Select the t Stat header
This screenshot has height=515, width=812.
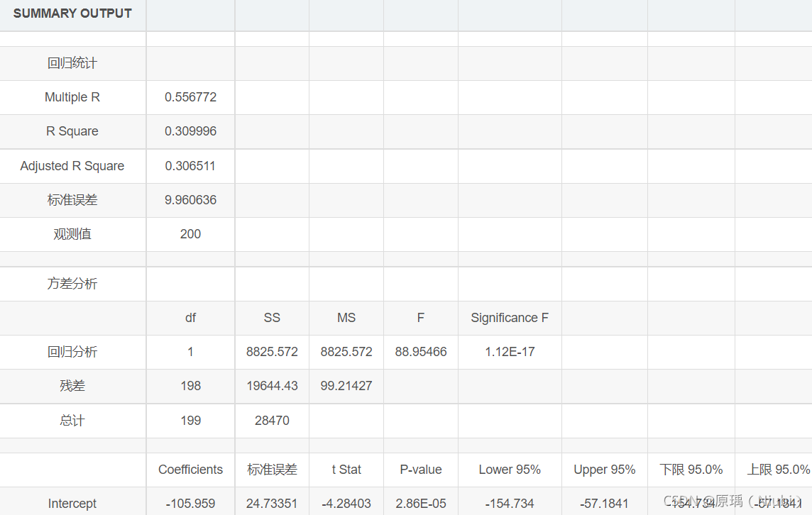point(346,470)
